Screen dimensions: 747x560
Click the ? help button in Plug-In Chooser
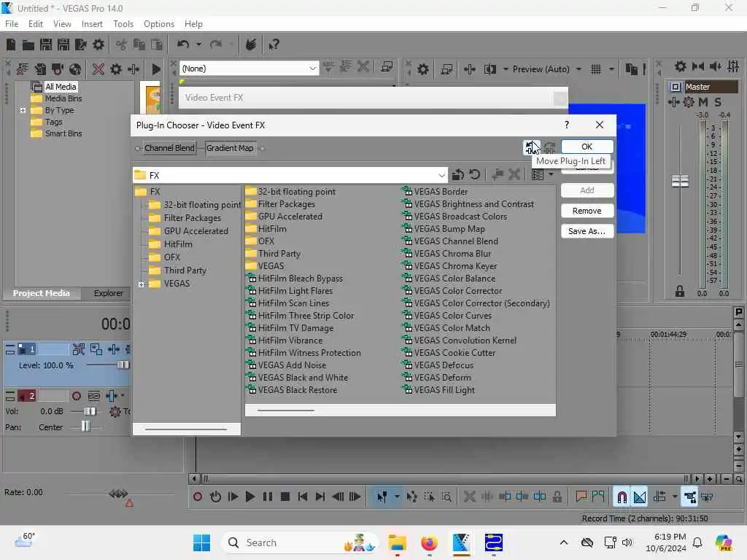(x=566, y=125)
